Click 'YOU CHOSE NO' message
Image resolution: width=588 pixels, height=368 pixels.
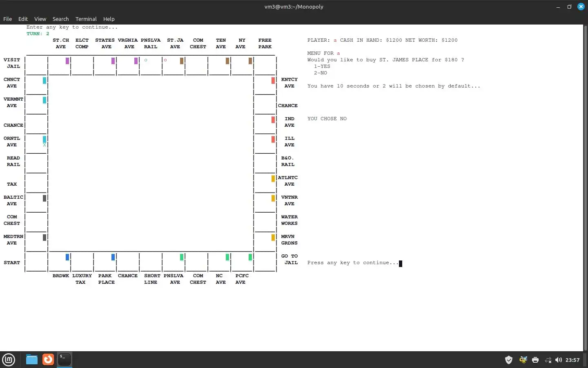click(x=327, y=119)
